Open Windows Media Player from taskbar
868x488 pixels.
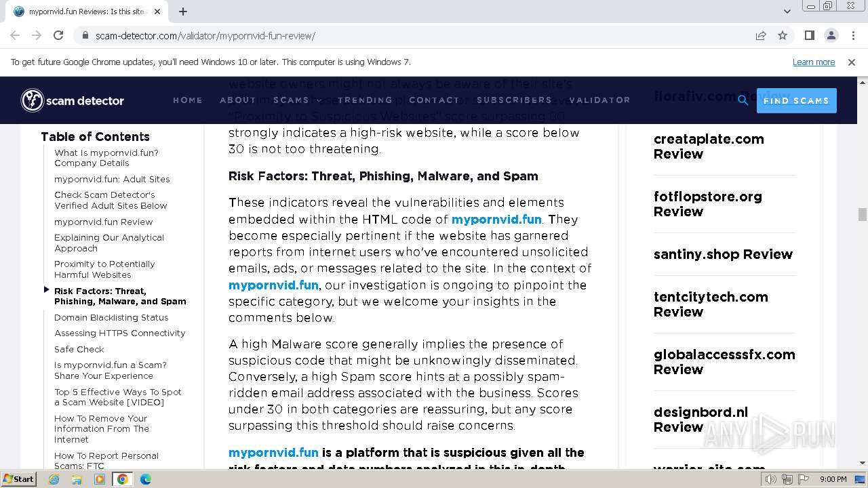click(100, 479)
